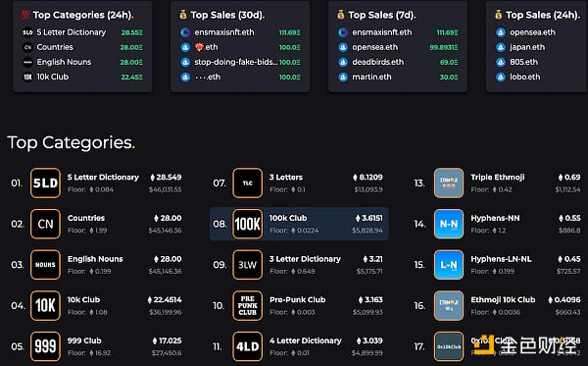This screenshot has height=366, width=588.
Task: Select the NOUNS category icon
Action: coord(45,265)
